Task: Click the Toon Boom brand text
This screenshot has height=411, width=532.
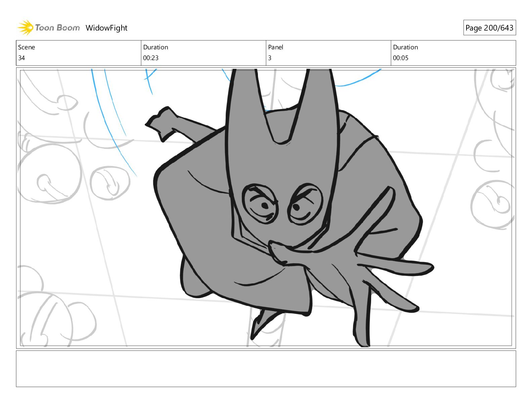Action: tap(57, 28)
